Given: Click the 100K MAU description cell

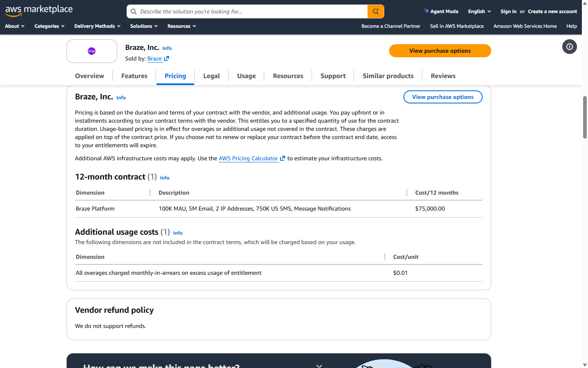Looking at the screenshot, I should [255, 209].
